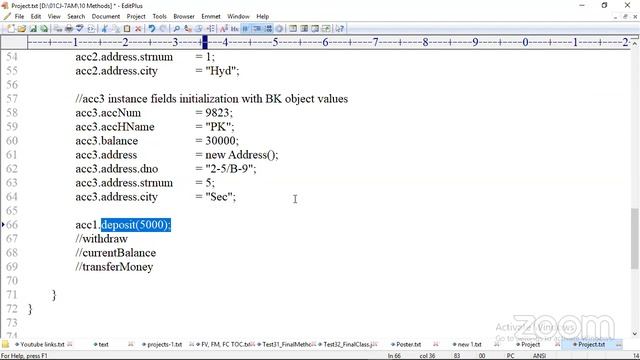Click the ruler bar above the code
The width and height of the screenshot is (640, 360).
pyautogui.click(x=329, y=42)
